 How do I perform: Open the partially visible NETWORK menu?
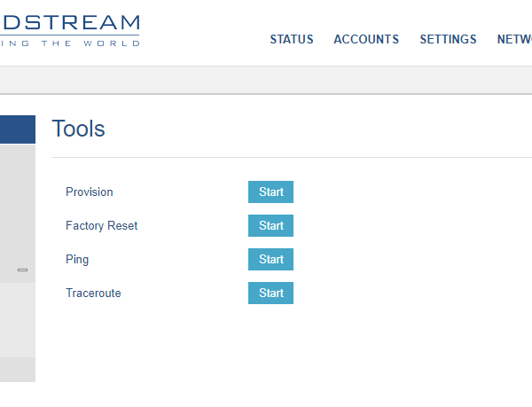tap(514, 39)
